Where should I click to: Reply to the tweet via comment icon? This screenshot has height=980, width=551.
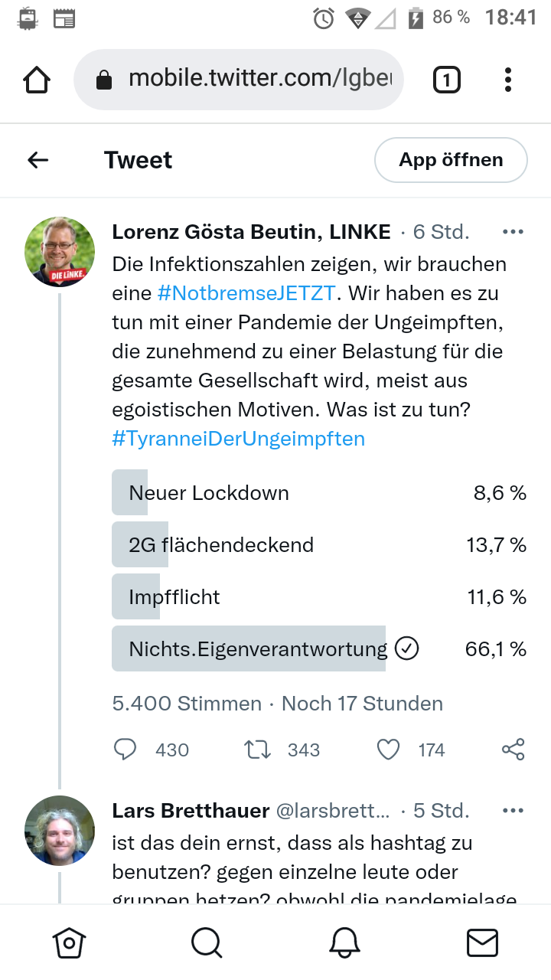[125, 750]
